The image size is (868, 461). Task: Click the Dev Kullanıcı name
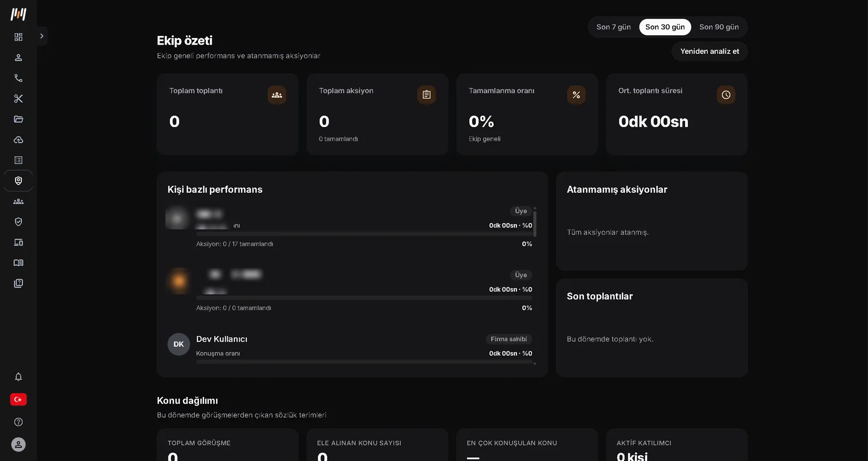pyautogui.click(x=222, y=339)
